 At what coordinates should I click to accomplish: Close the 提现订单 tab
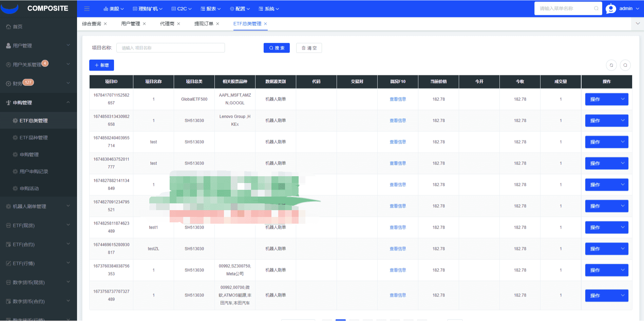218,24
